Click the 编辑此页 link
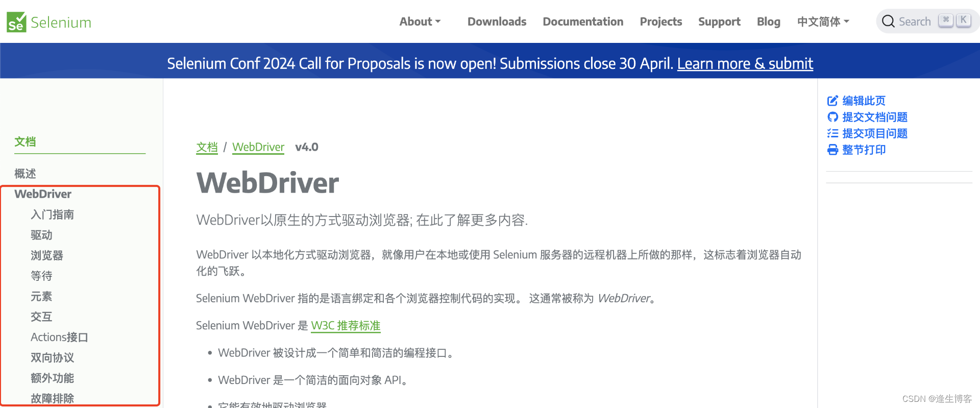The width and height of the screenshot is (980, 408). 864,101
